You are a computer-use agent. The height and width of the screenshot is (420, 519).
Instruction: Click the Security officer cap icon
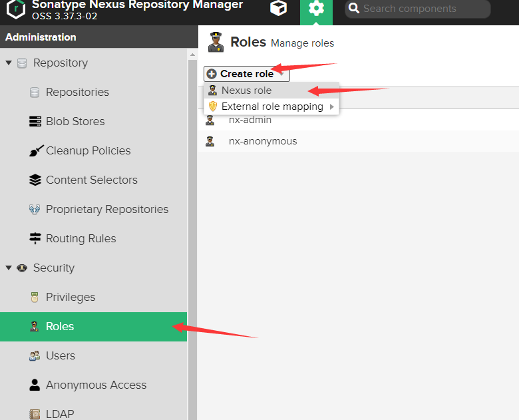pos(22,268)
